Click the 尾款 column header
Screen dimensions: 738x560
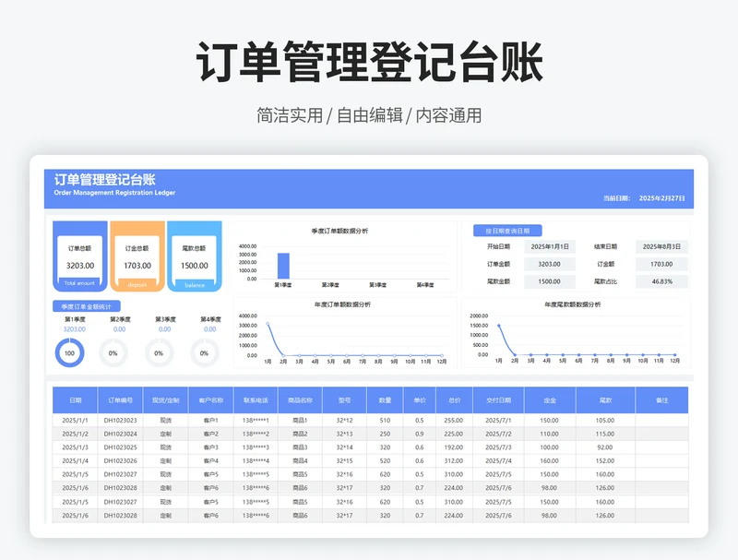click(605, 400)
